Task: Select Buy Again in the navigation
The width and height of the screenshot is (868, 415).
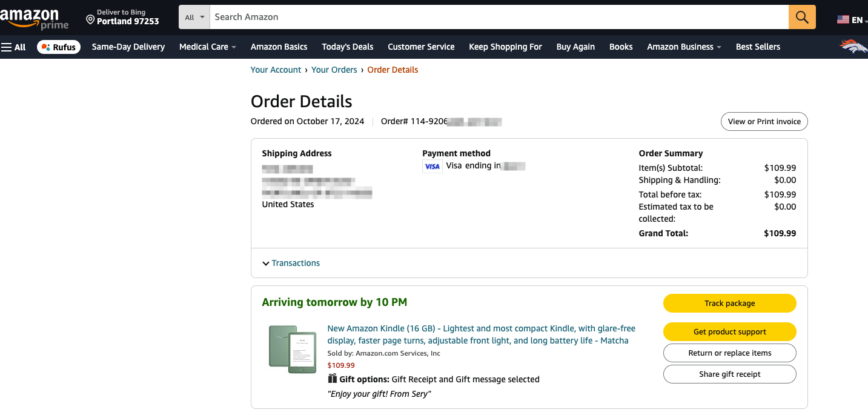Action: (575, 47)
